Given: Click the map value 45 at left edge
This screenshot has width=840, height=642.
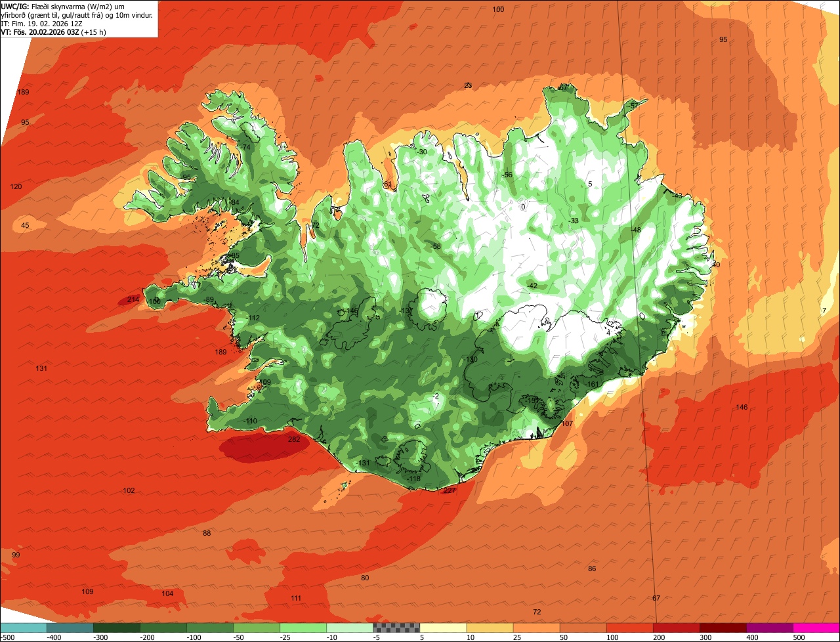Looking at the screenshot, I should point(25,225).
